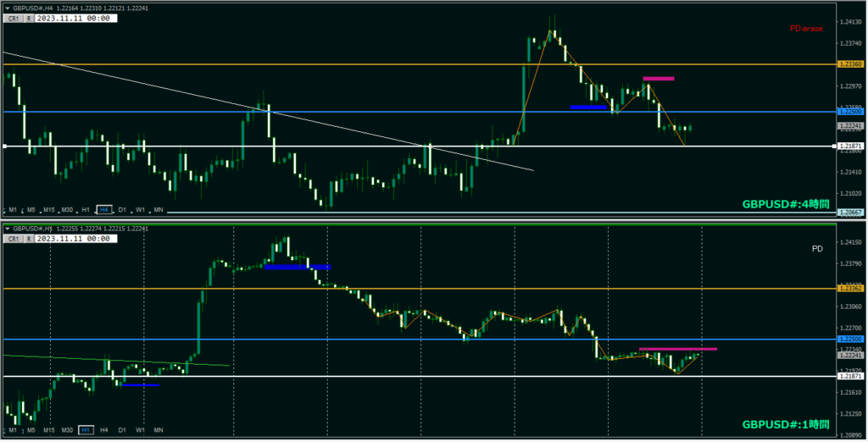Select H4 timeframe in the lower chart
The height and width of the screenshot is (442, 868).
104,430
